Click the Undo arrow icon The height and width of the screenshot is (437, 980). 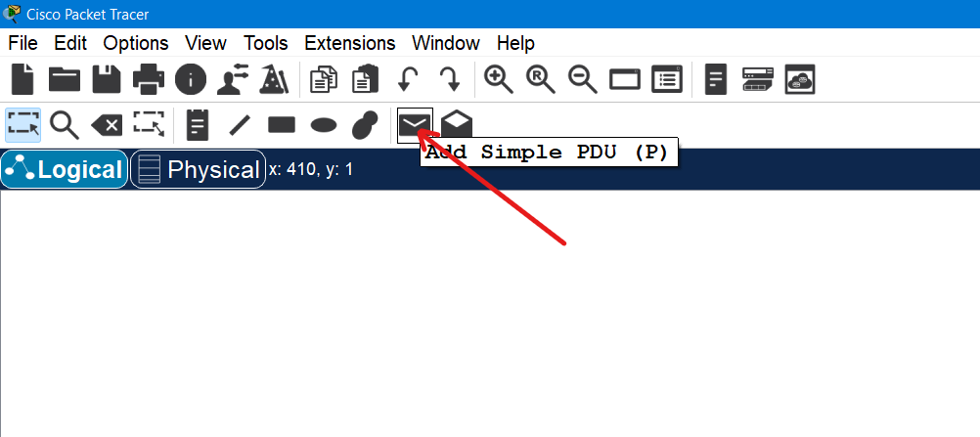[408, 79]
